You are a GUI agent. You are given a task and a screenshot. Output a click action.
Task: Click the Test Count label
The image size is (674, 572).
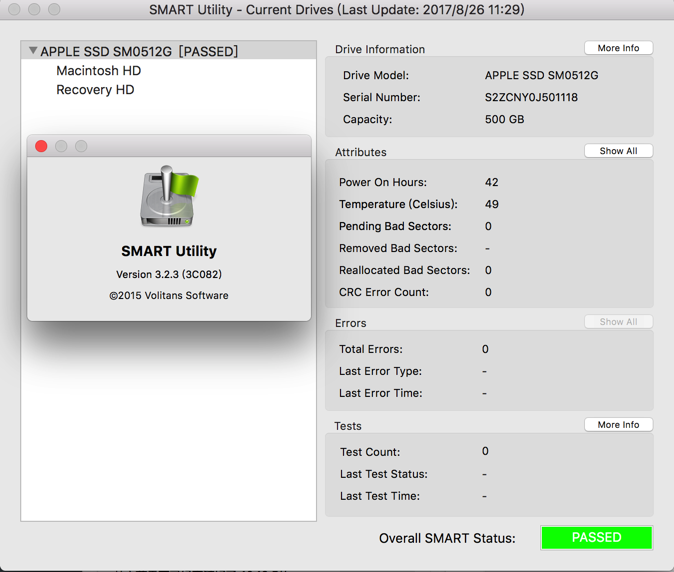point(370,452)
